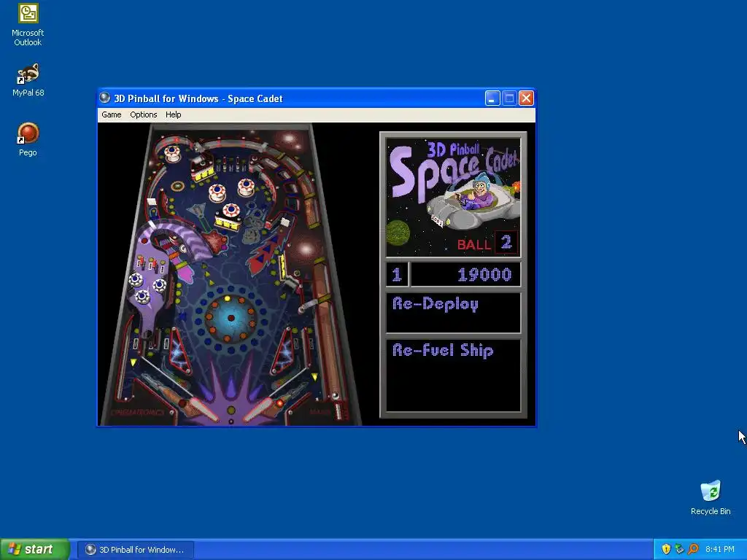Click the security shield tray icon
The height and width of the screenshot is (560, 747).
(667, 549)
